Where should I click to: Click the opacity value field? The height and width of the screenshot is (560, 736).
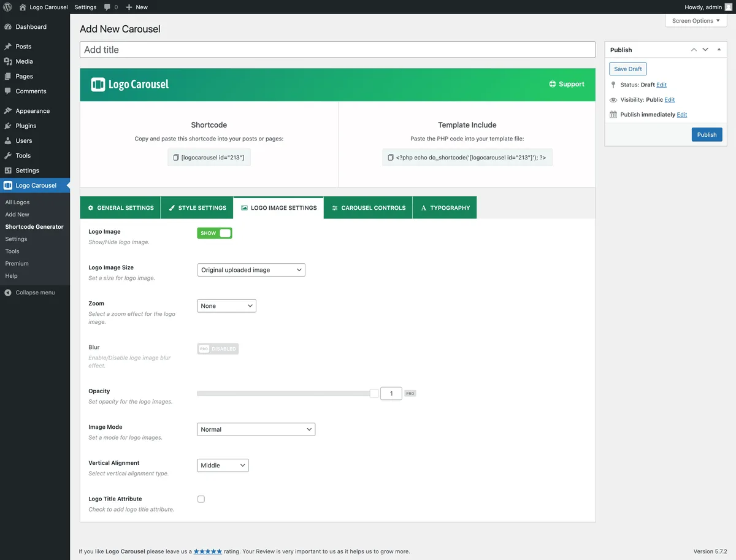click(391, 393)
